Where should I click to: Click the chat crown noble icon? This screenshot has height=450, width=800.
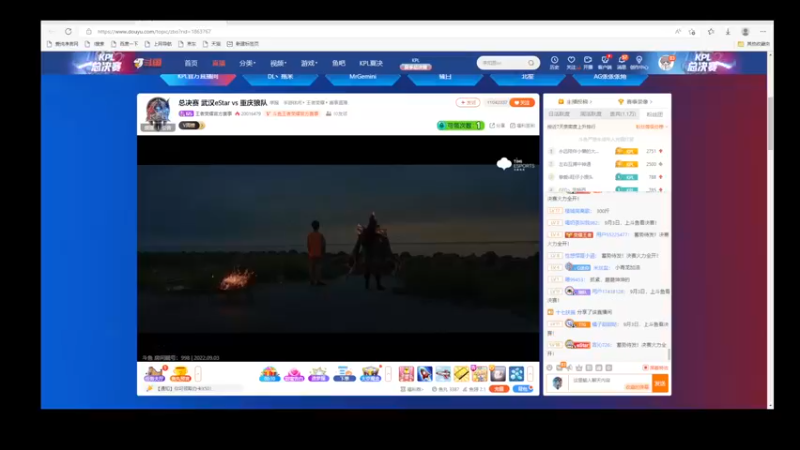click(579, 367)
